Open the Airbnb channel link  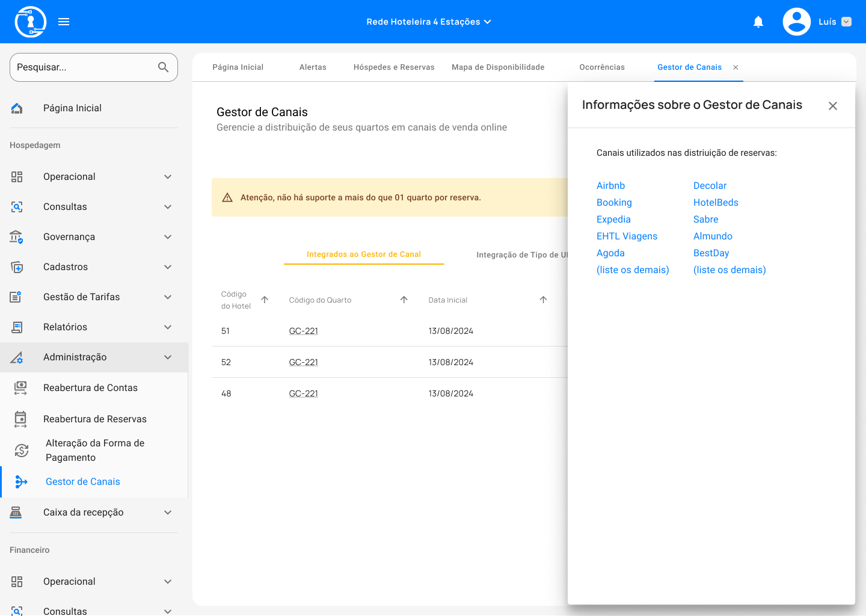click(x=610, y=185)
